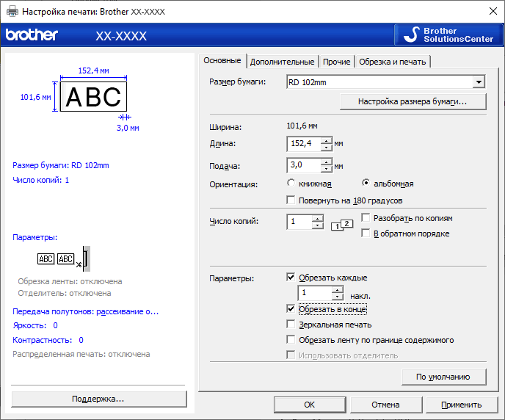Open the Обрезка и печать tab

tap(392, 62)
